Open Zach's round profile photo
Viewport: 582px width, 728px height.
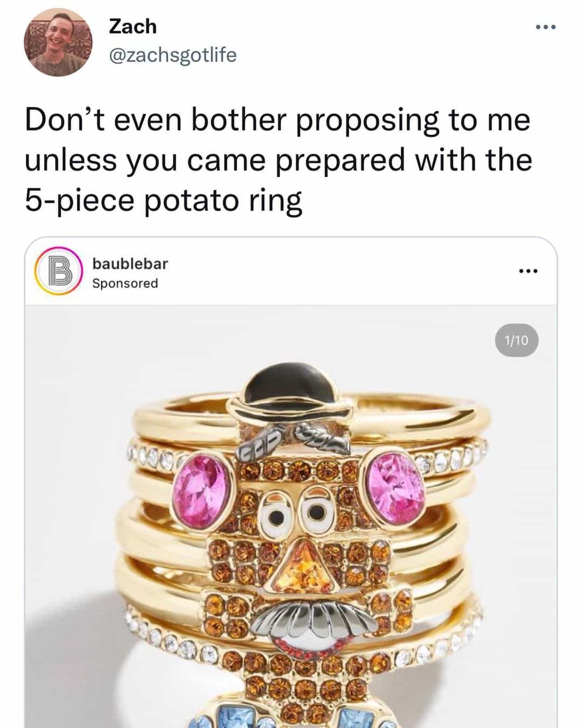(58, 42)
